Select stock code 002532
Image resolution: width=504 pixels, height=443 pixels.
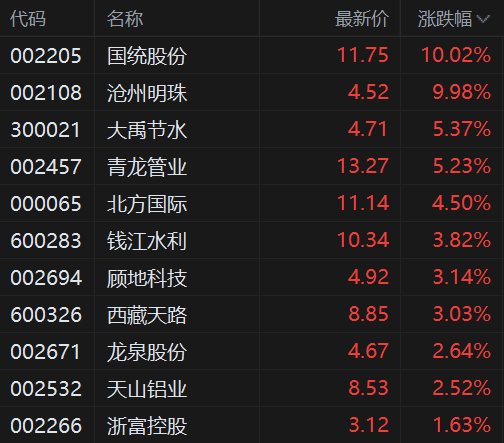[46, 389]
